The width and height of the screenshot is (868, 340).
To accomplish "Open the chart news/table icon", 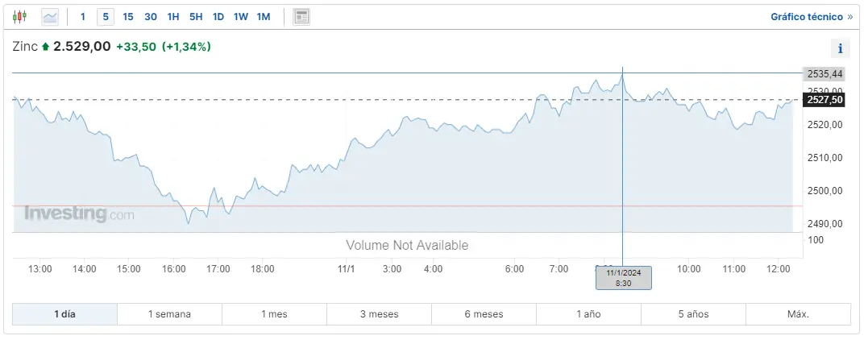I will 301,16.
